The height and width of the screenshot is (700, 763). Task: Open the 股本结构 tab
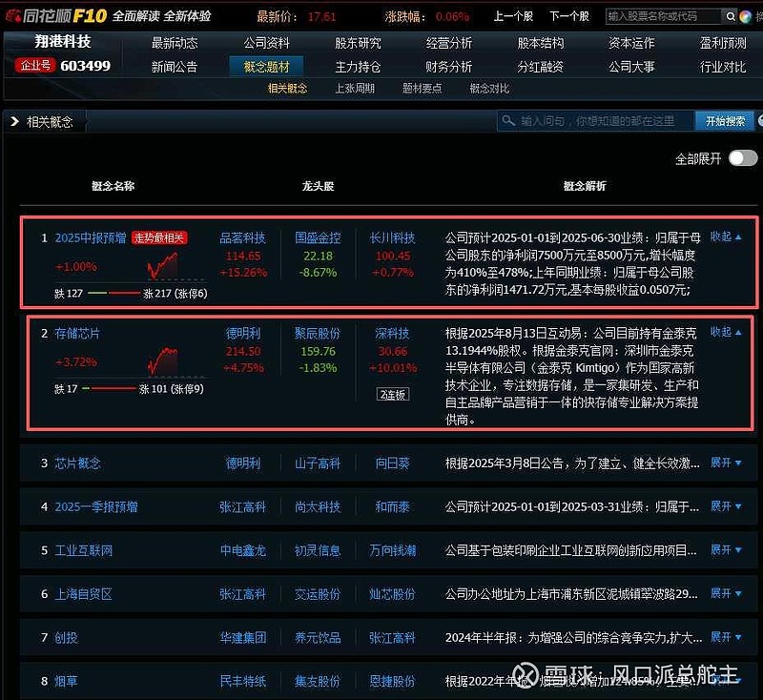(x=540, y=43)
